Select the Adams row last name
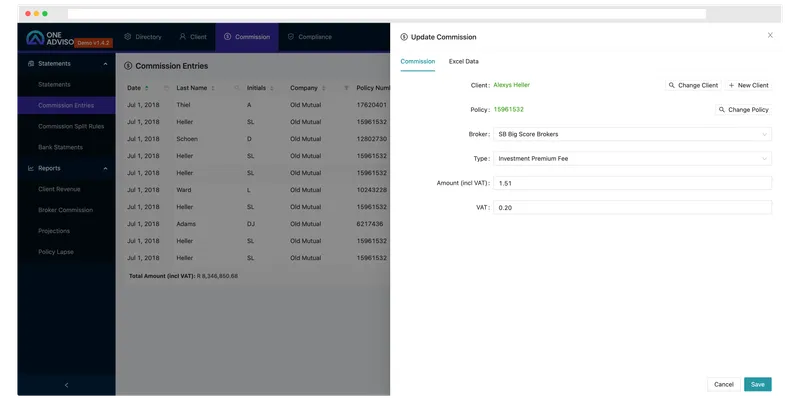Viewport: 800px width, 400px height. (186, 224)
